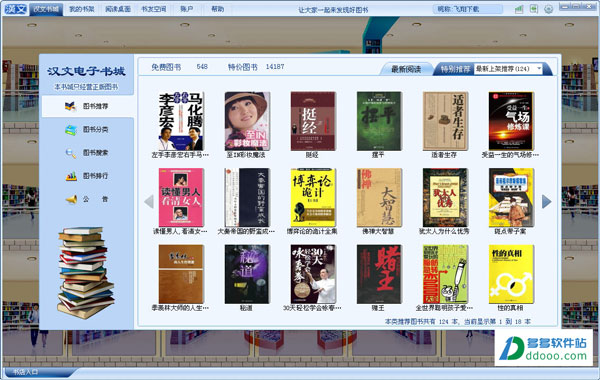Viewport: 600px width, 380px height.
Task: Open the pink 读懂男人看清女人 book cover
Action: [x=181, y=197]
